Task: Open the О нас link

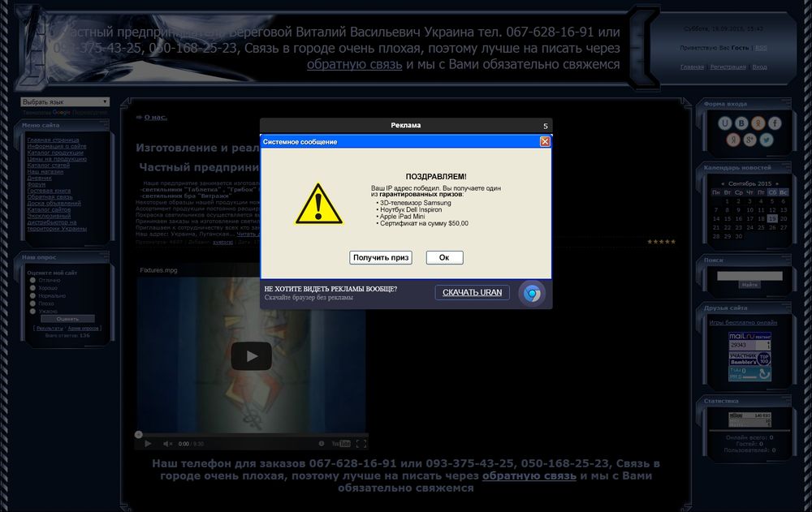Action: click(x=155, y=118)
